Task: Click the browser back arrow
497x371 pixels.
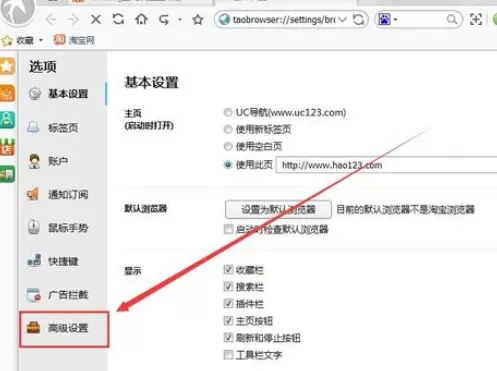Action: [x=51, y=20]
